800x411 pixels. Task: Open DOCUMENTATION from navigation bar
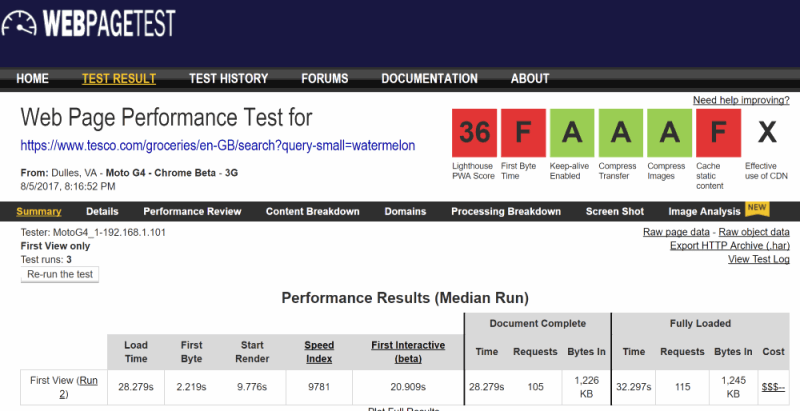click(x=430, y=79)
